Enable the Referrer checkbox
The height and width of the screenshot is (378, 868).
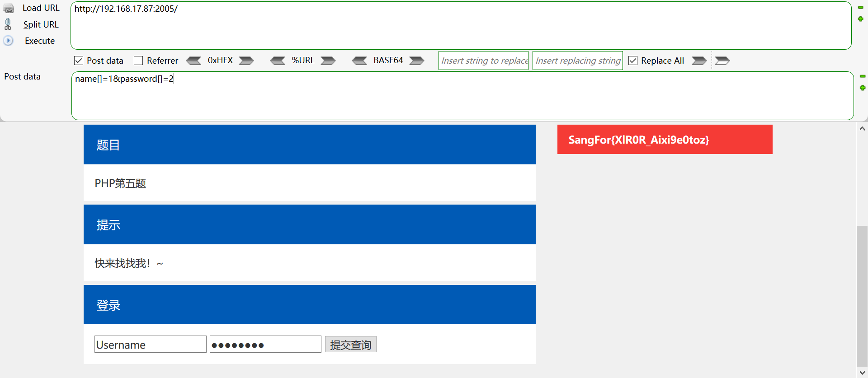pos(138,61)
